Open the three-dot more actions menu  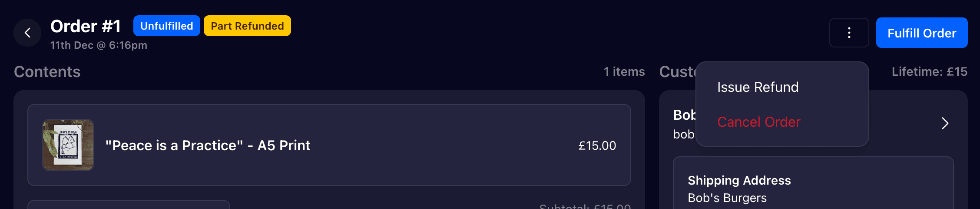point(849,33)
